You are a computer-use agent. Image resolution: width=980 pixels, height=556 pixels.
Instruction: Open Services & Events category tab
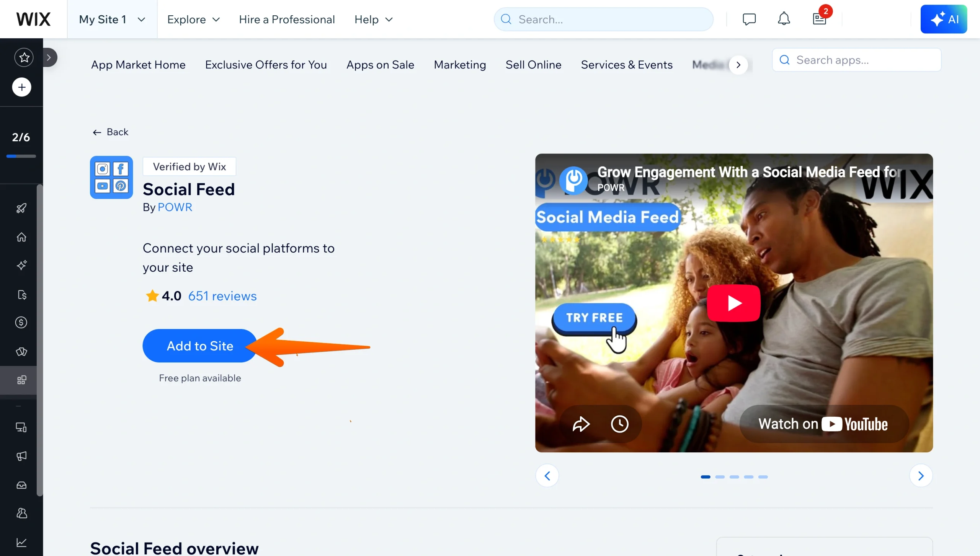click(627, 65)
